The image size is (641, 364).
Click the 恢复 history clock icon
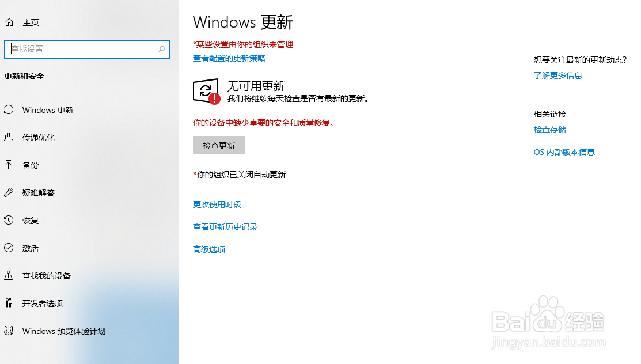[9, 221]
